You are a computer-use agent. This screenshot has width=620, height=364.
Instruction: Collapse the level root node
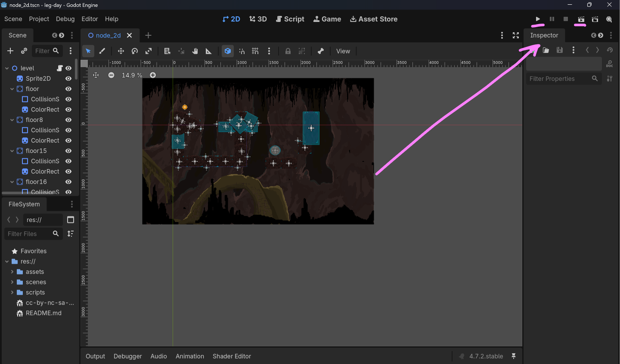click(7, 68)
